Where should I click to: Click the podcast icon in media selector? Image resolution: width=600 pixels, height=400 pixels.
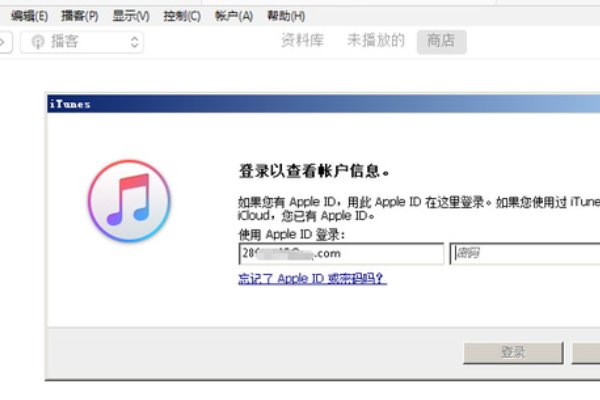coord(38,42)
